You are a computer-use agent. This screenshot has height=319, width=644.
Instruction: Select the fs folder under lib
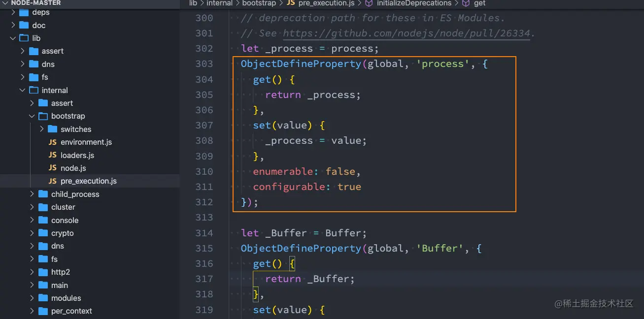click(x=45, y=77)
